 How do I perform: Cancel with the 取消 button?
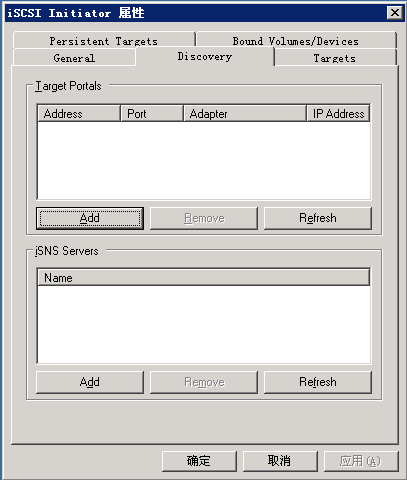click(x=280, y=461)
